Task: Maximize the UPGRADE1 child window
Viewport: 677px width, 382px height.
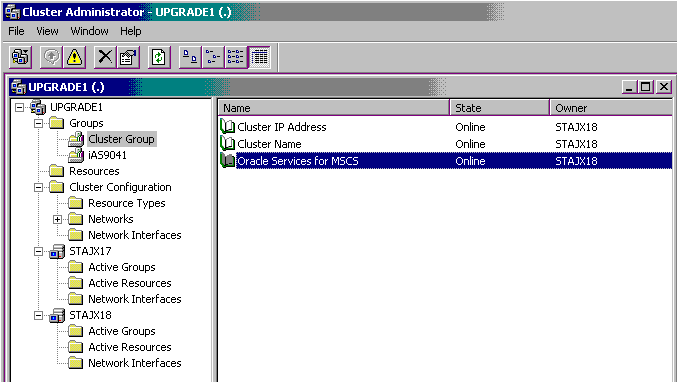Action: pos(645,87)
